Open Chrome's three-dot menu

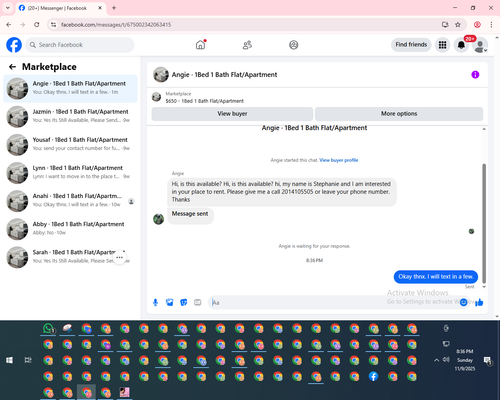click(491, 25)
